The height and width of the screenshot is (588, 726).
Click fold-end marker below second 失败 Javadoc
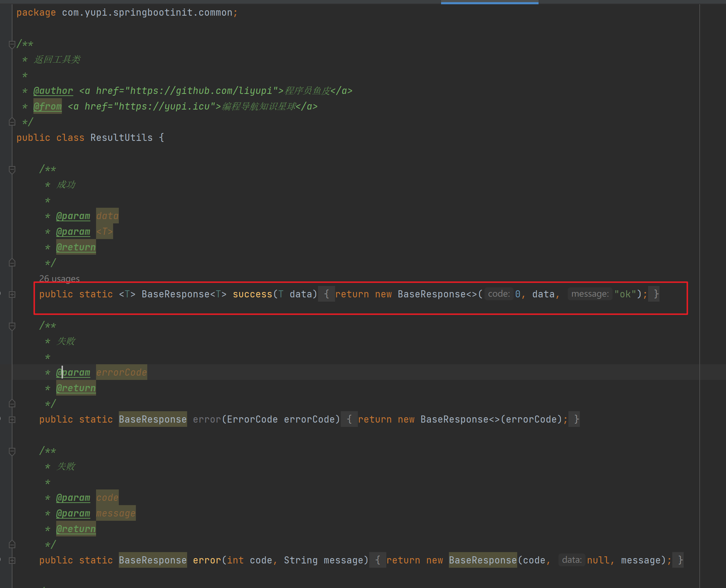12,545
